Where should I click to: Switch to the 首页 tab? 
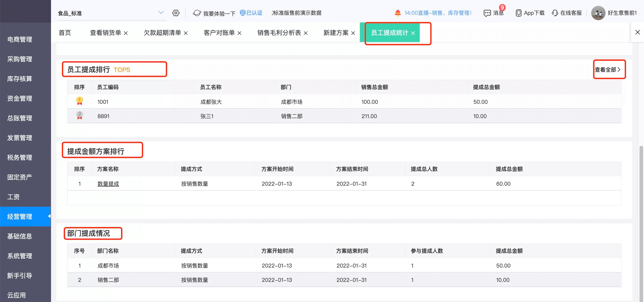point(65,33)
